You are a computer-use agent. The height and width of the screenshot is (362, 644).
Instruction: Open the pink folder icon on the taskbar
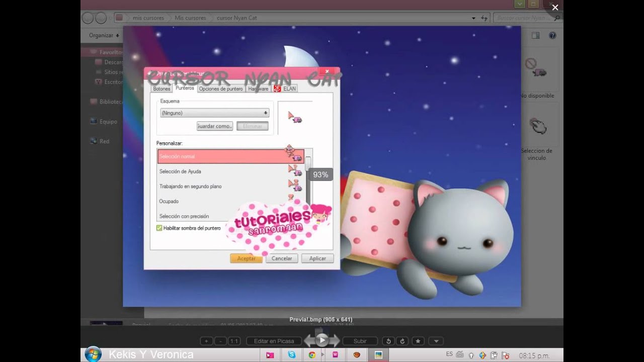click(x=270, y=355)
